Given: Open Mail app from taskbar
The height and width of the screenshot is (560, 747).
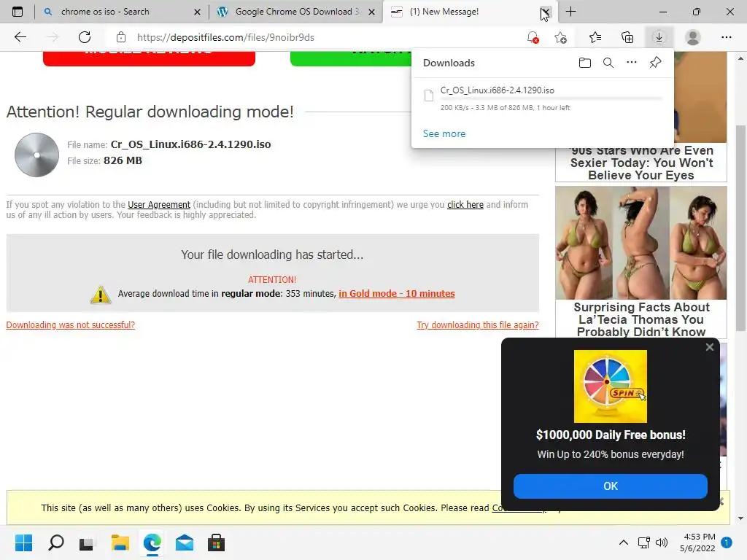Looking at the screenshot, I should coord(185,542).
